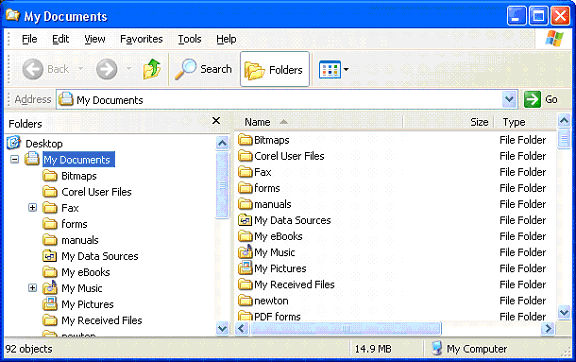Go up one folder level
The width and height of the screenshot is (576, 362).
click(x=152, y=69)
